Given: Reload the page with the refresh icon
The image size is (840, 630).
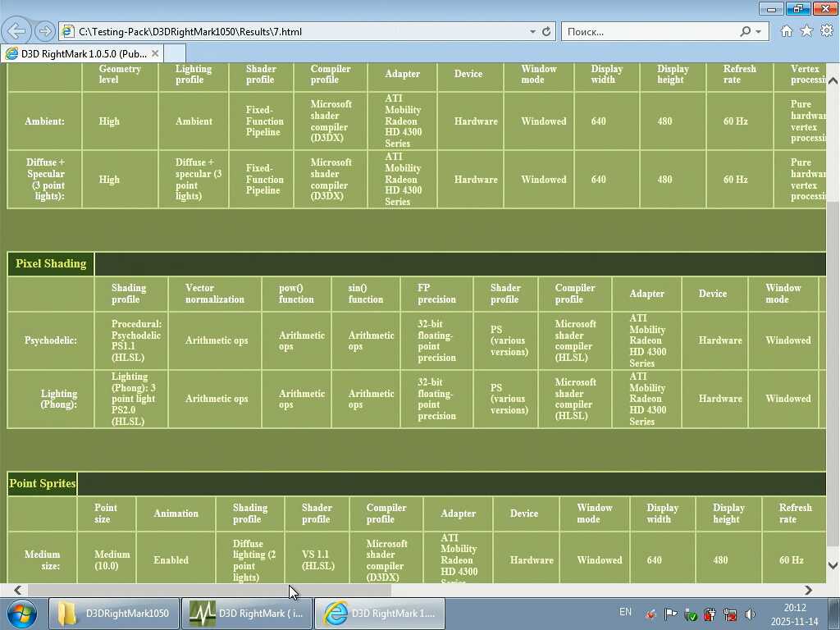Looking at the screenshot, I should coord(546,32).
